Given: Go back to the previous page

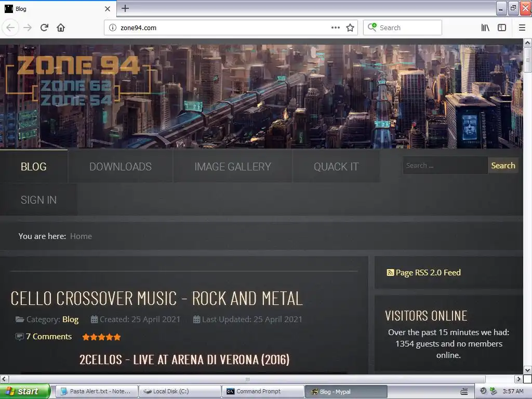Looking at the screenshot, I should 10,28.
